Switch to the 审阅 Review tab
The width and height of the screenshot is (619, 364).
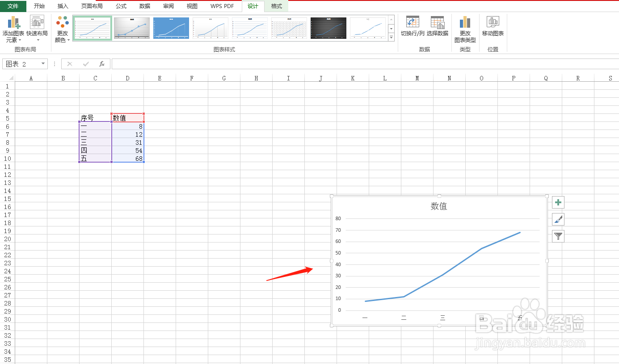click(168, 6)
